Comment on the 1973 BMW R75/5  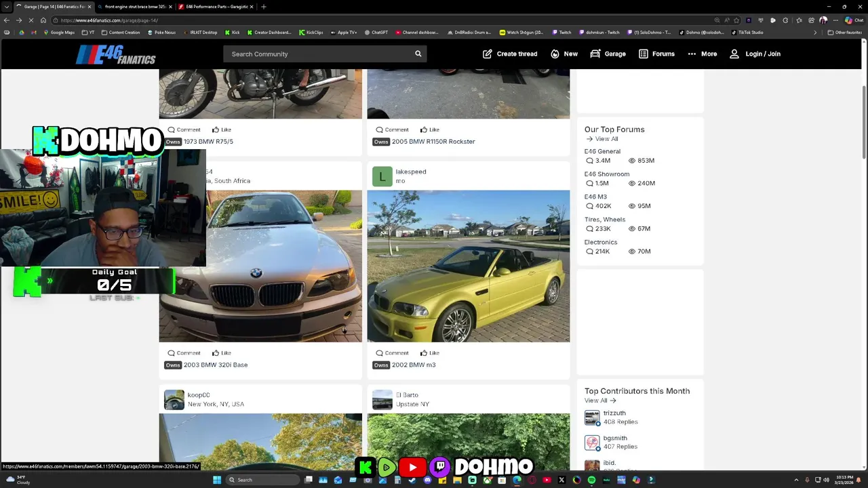[184, 129]
